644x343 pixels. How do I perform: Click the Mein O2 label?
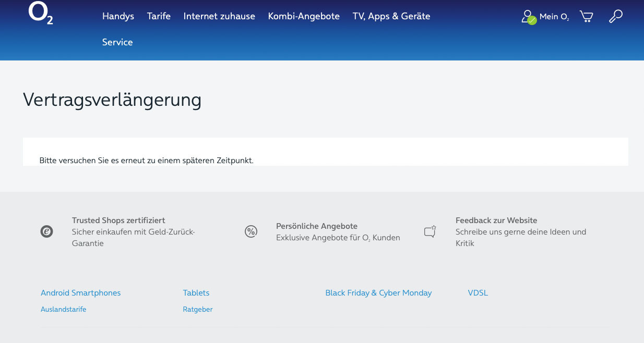click(x=554, y=17)
